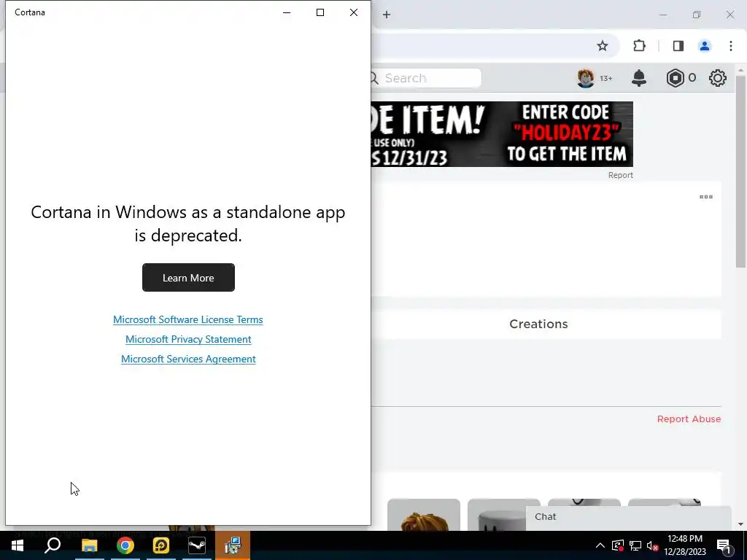Open Chrome three-dot menu
The height and width of the screenshot is (560, 747).
[731, 46]
